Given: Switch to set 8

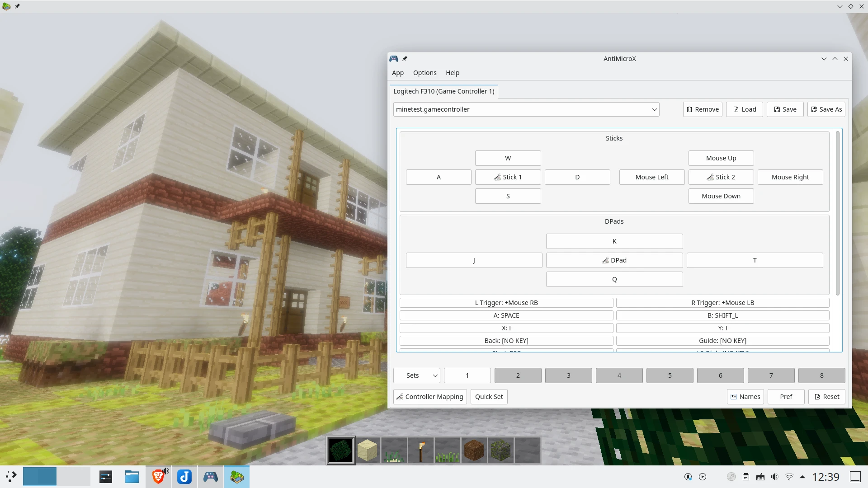Looking at the screenshot, I should (x=821, y=375).
